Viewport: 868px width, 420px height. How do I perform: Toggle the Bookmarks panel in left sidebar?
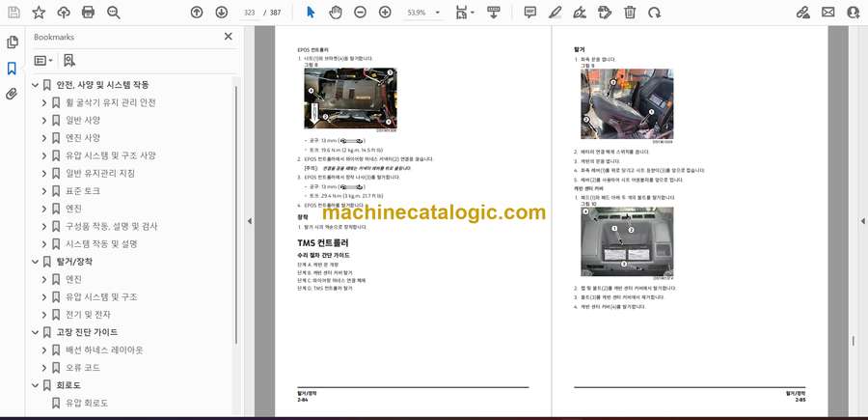click(12, 69)
